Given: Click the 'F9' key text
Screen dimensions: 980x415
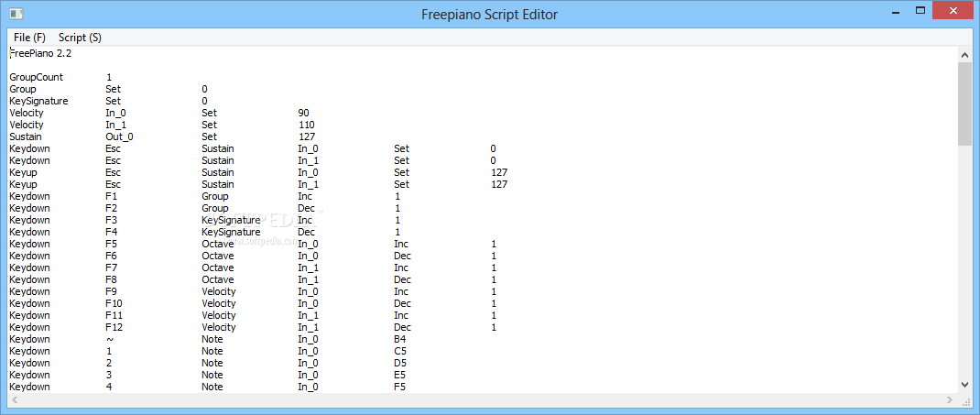Looking at the screenshot, I should [x=112, y=291].
